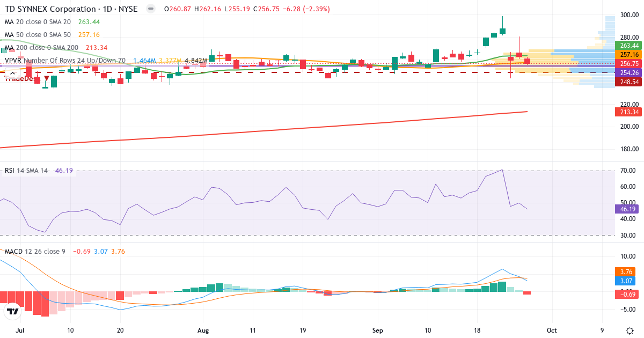Viewport: 644px width, 338px height.
Task: Click the last red MACD histogram bar
Action: [x=527, y=293]
